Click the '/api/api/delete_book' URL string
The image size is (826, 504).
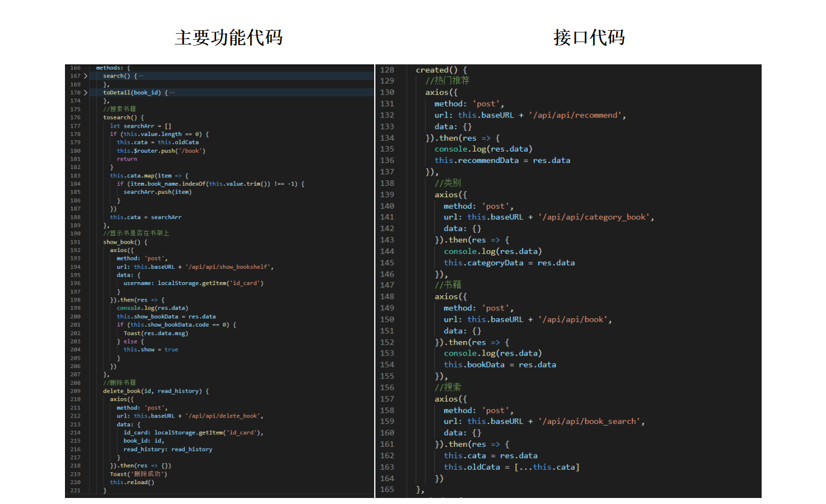point(224,416)
